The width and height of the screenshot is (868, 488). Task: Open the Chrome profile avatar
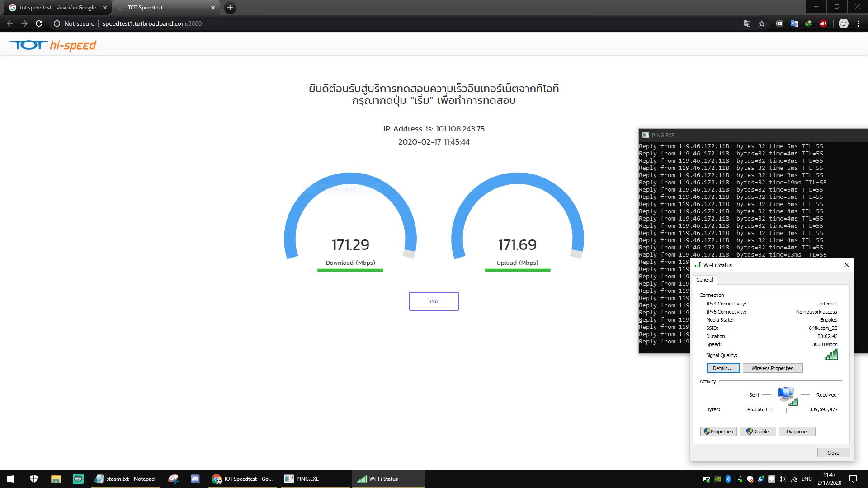(844, 23)
